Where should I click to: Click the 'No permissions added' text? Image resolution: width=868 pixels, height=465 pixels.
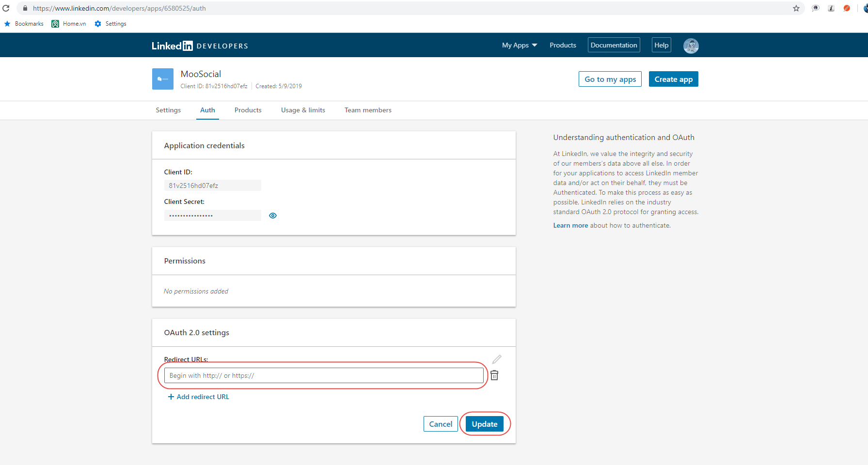coord(196,291)
